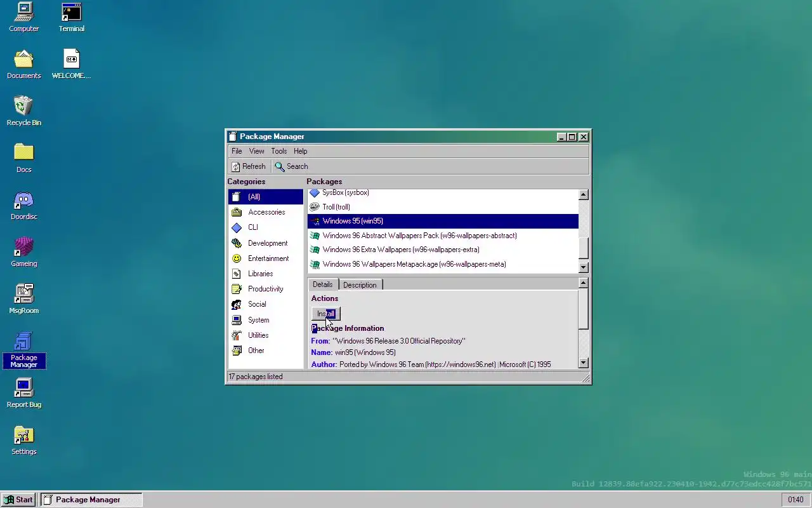
Task: Click the taskbar clock showing 01:40
Action: (x=796, y=500)
